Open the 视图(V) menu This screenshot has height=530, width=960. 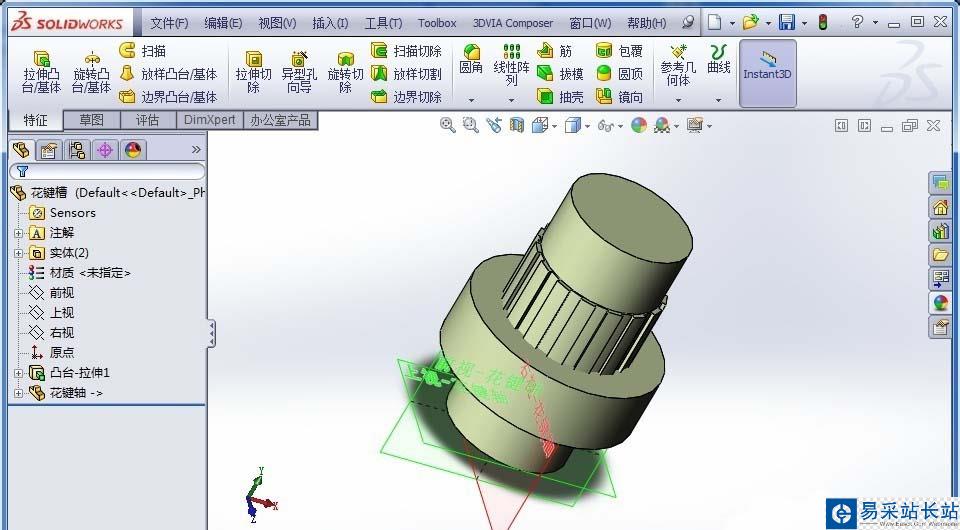277,23
